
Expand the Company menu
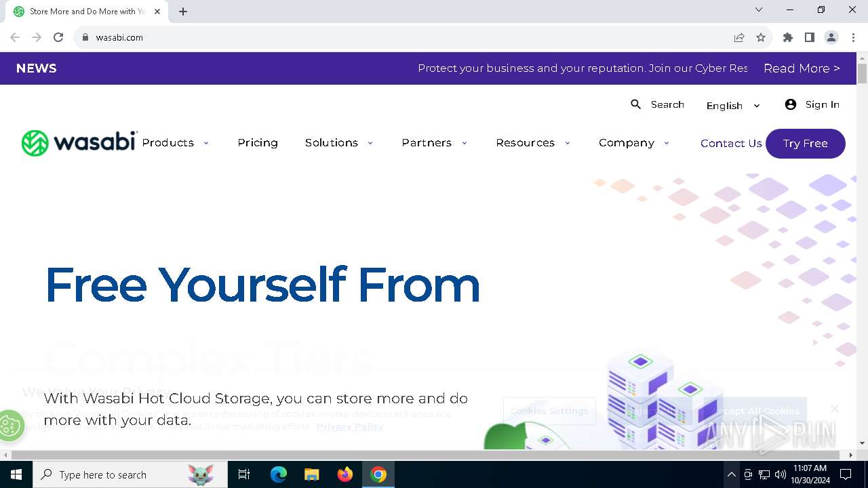point(634,143)
